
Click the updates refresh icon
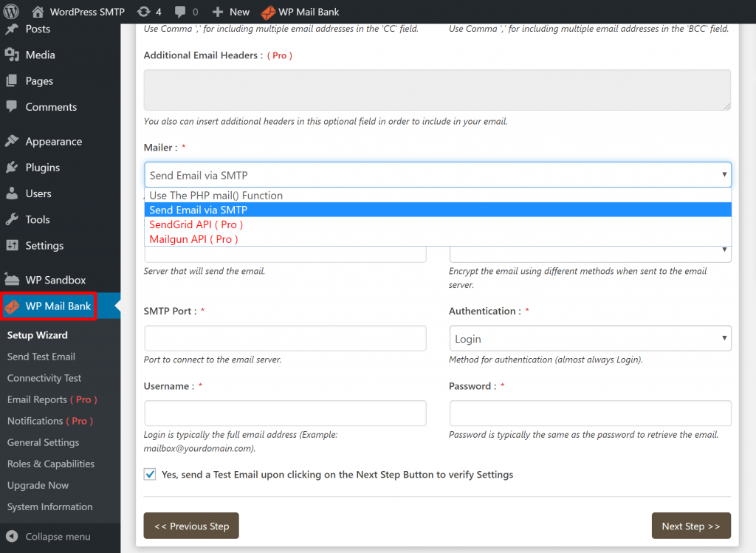point(143,12)
